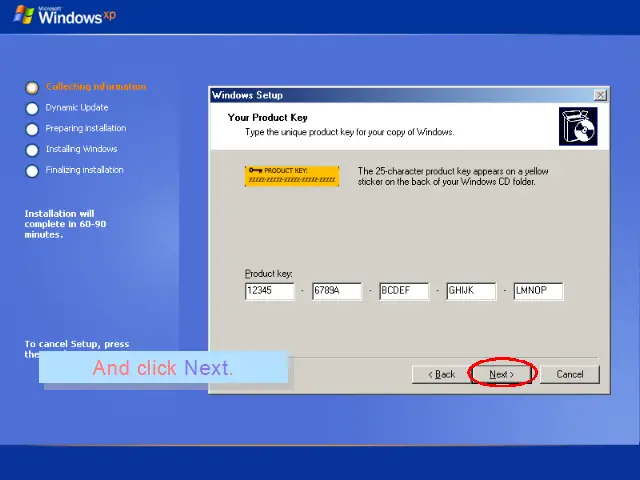640x480 pixels.
Task: Click the Preparing installation step bullet
Action: click(x=32, y=129)
